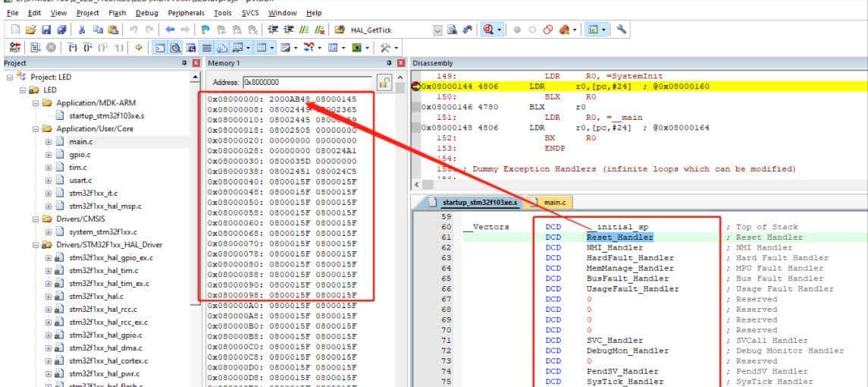Click the wrench Configuration icon
The image size is (868, 387).
[622, 30]
